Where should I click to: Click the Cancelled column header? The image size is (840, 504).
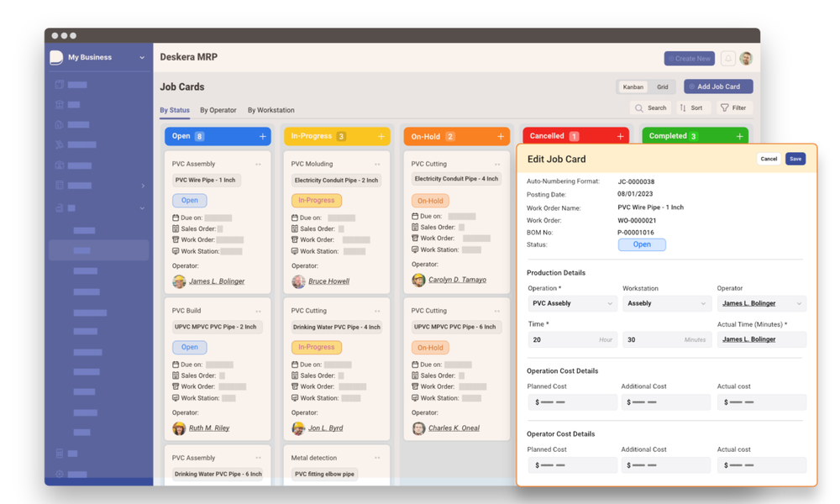575,136
